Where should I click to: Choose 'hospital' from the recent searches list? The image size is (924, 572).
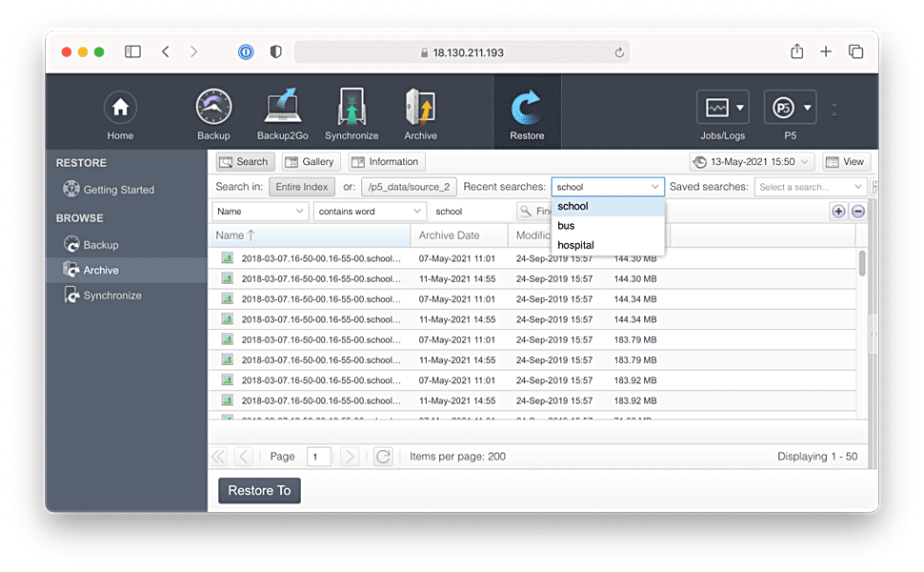(575, 245)
